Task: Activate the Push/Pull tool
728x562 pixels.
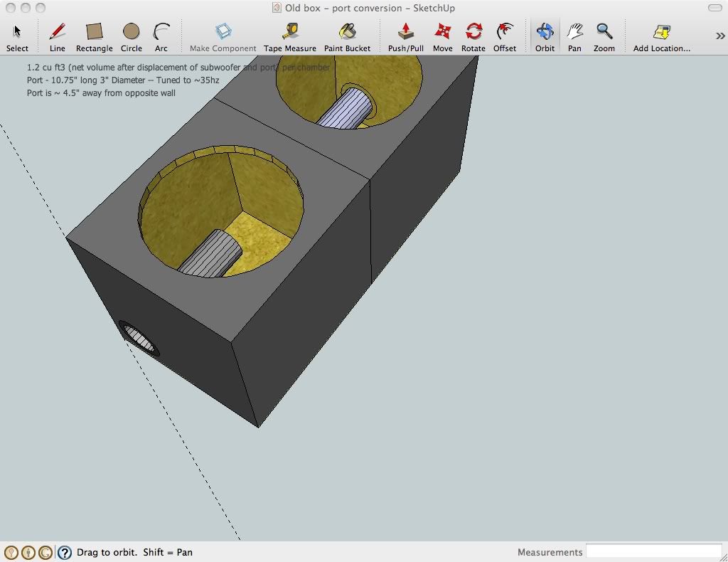Action: pyautogui.click(x=405, y=31)
